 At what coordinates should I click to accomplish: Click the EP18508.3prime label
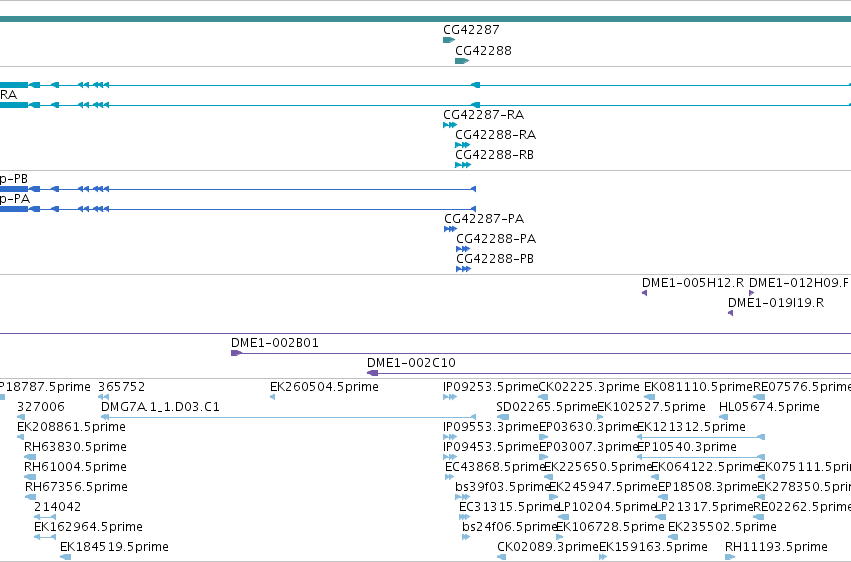click(x=707, y=487)
